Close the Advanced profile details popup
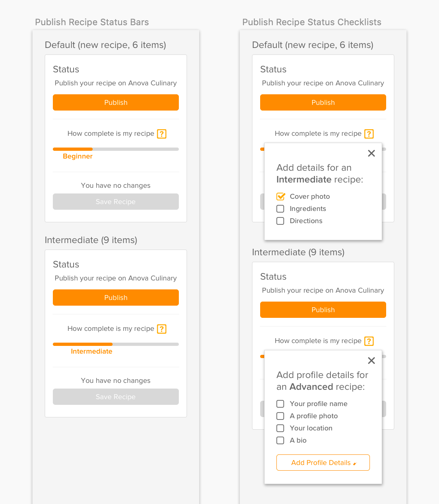439x504 pixels. 371,361
